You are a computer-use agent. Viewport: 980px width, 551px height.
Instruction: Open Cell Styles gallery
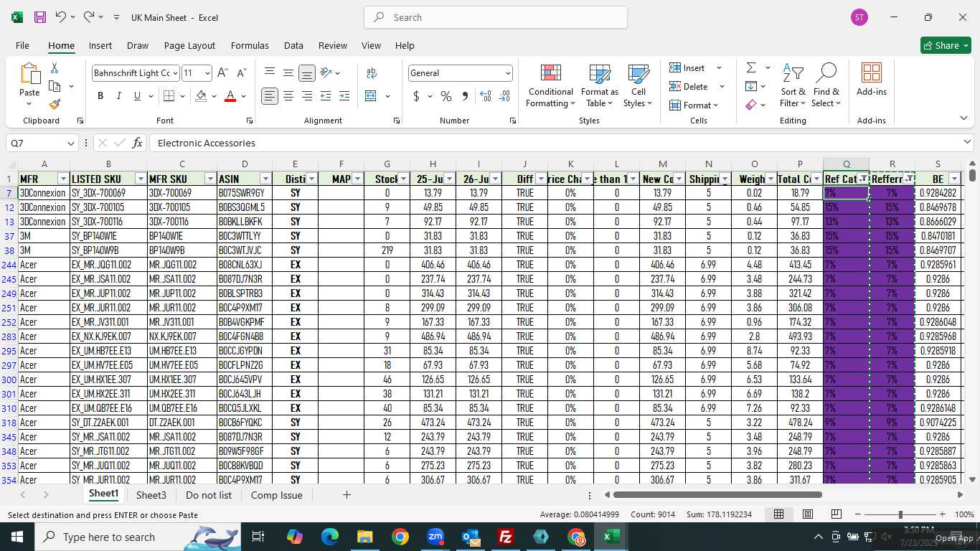point(638,86)
